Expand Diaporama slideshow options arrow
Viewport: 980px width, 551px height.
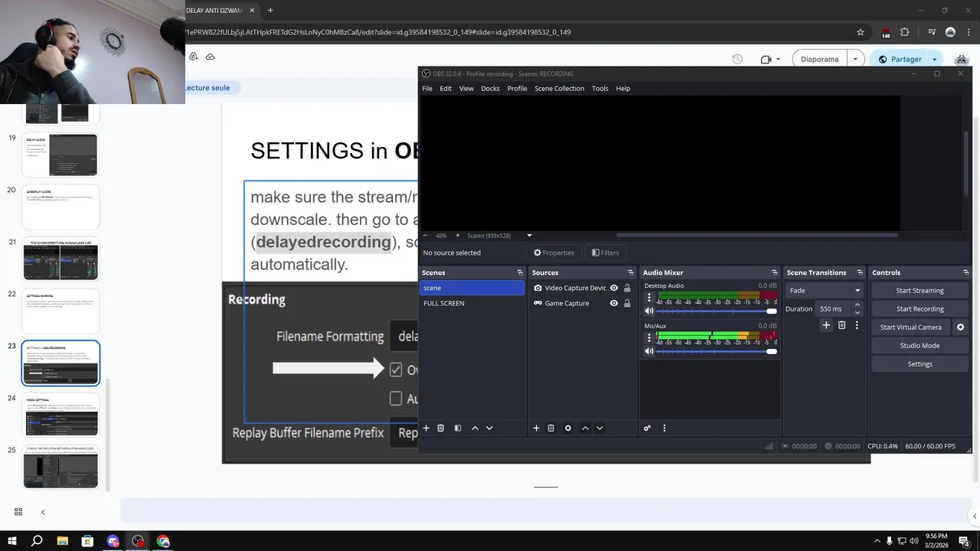[x=855, y=59]
